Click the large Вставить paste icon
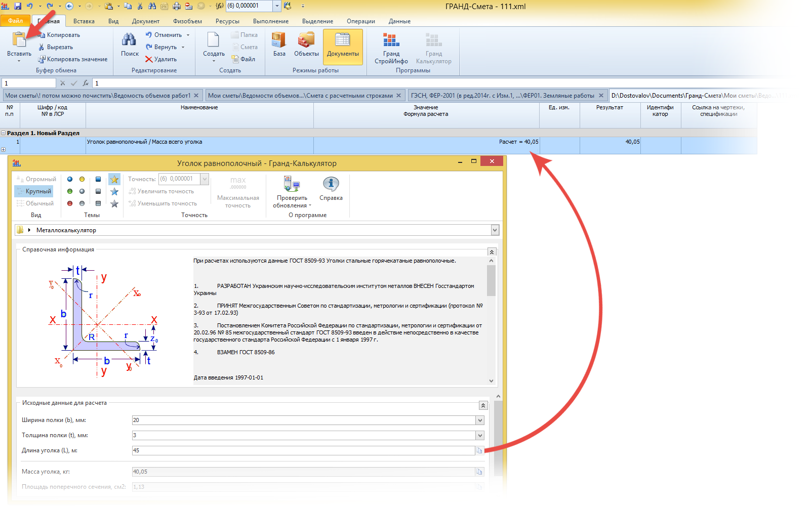 click(19, 39)
